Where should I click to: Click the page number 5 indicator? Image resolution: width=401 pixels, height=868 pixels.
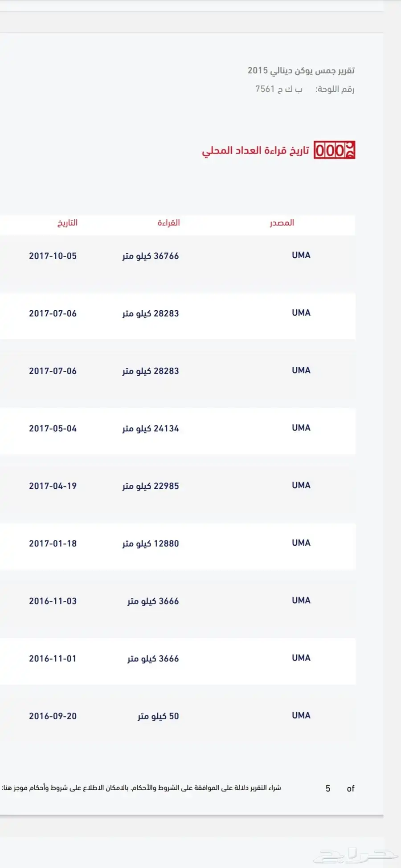pos(328,788)
